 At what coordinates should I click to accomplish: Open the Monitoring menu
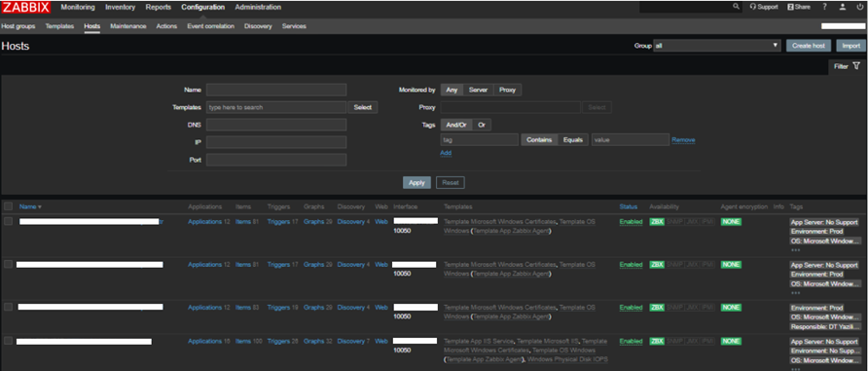point(78,7)
